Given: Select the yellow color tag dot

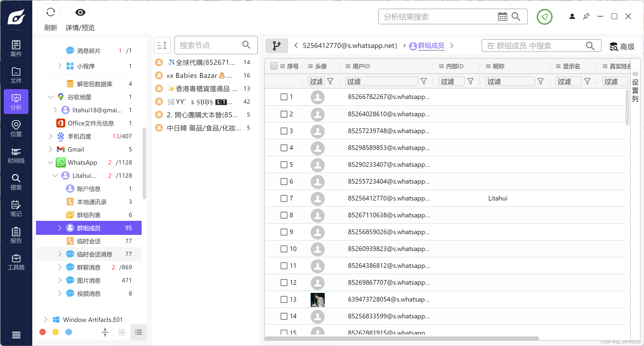Looking at the screenshot, I should coord(55,332).
